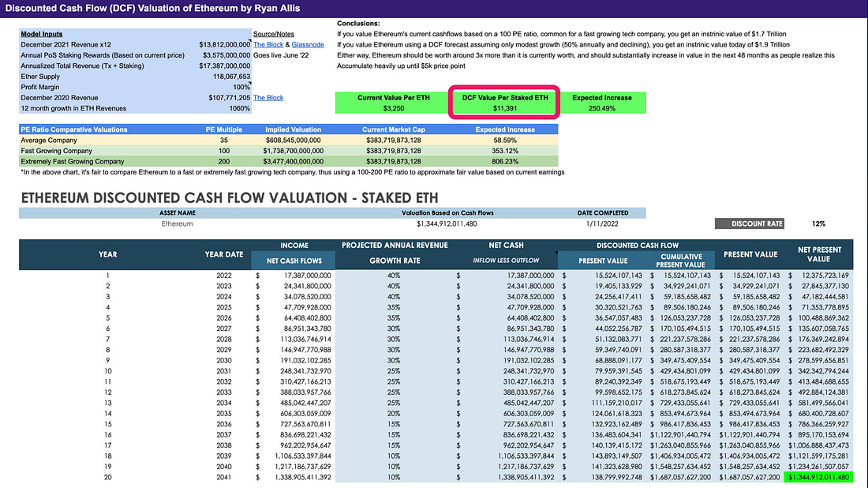The image size is (868, 488).
Task: Select the $3,575,000,000 staking rewards value
Action: (x=226, y=55)
